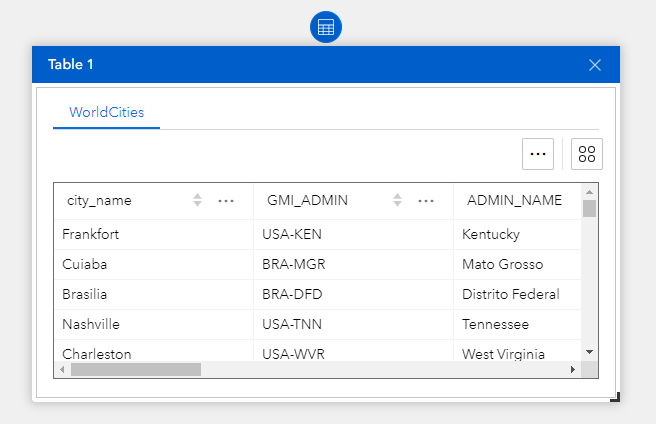Click the show/hide columns grid icon

pos(587,153)
